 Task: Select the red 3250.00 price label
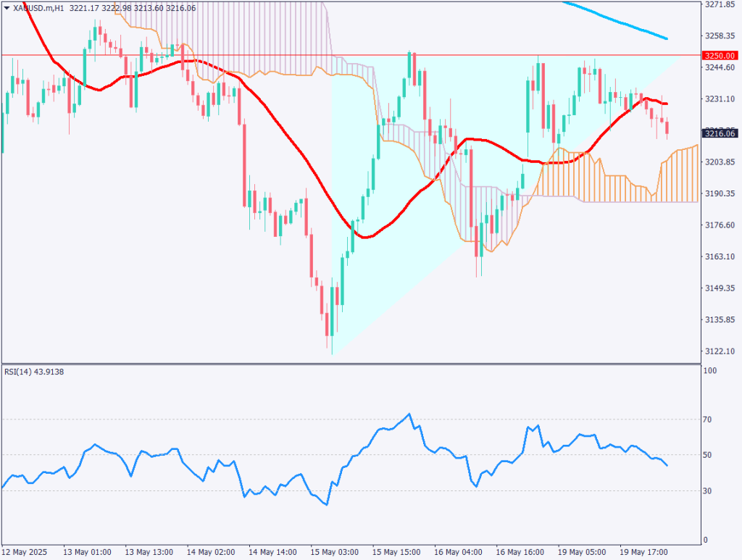719,55
